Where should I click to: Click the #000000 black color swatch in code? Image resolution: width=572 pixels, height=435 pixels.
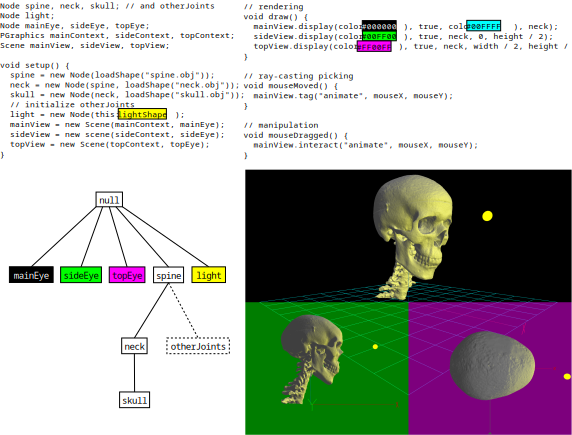(379, 26)
